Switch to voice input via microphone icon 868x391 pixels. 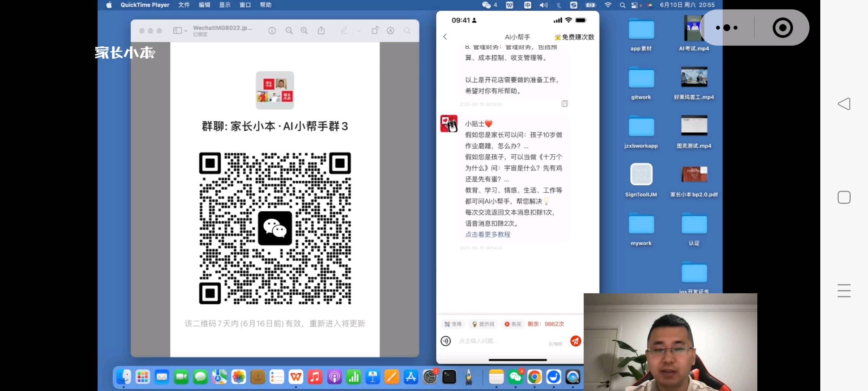(x=446, y=341)
